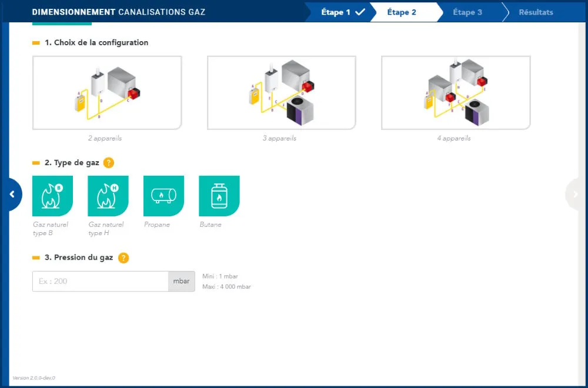Choose the Propane tank icon
The width and height of the screenshot is (588, 388).
pos(163,196)
